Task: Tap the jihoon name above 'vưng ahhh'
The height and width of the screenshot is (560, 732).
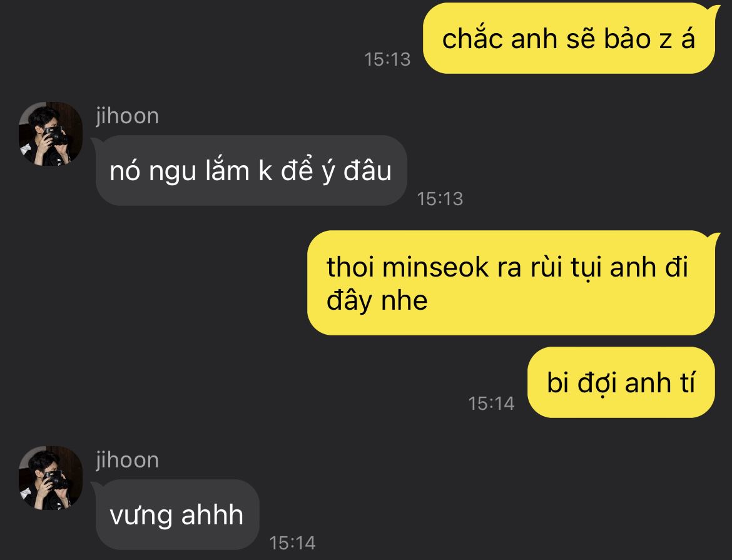Action: coord(128,460)
